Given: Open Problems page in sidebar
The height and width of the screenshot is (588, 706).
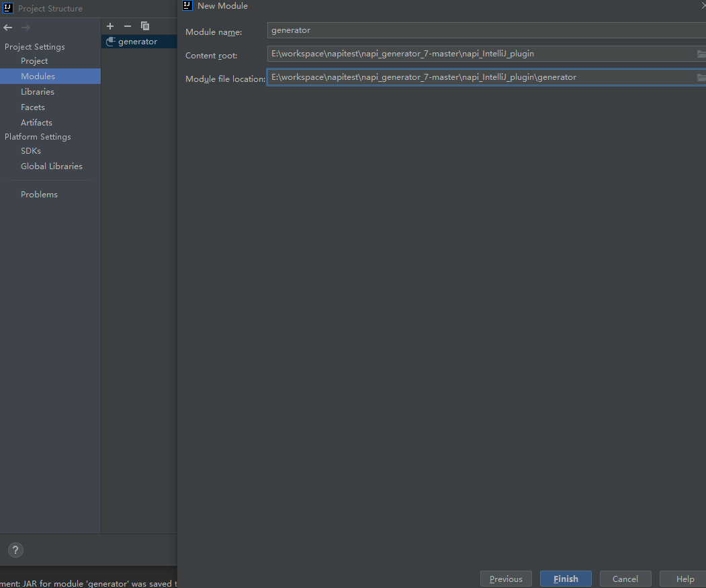Looking at the screenshot, I should pyautogui.click(x=39, y=195).
